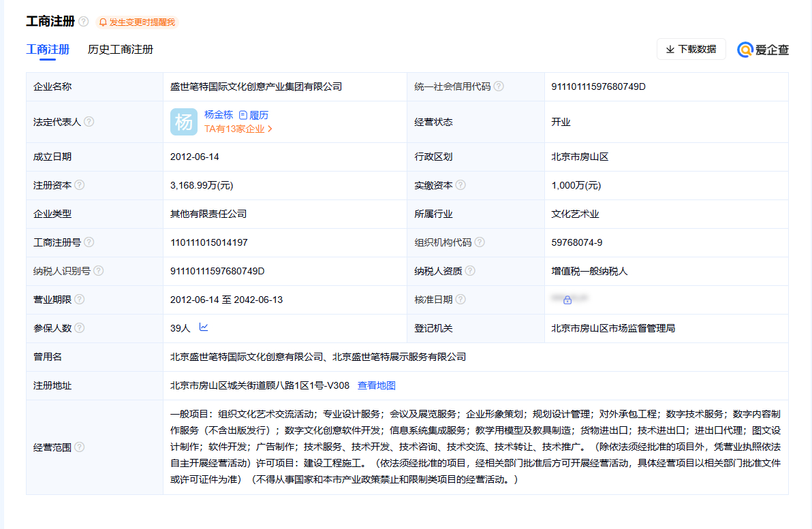Click help icon beside 组织机构代码

pos(480,242)
